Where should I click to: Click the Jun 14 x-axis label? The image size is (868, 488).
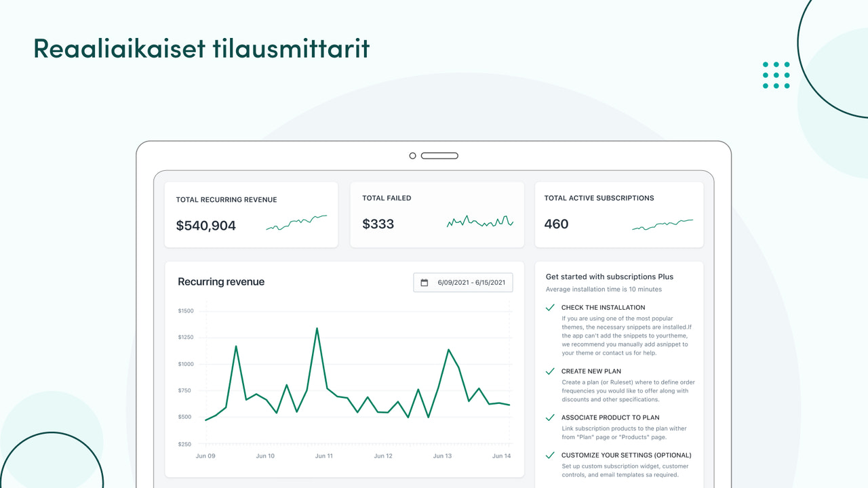[501, 456]
